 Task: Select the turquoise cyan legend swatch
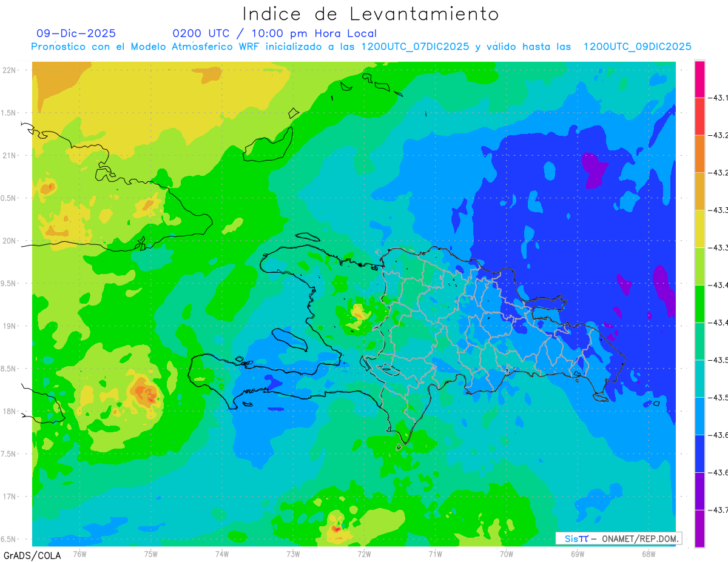pos(699,378)
